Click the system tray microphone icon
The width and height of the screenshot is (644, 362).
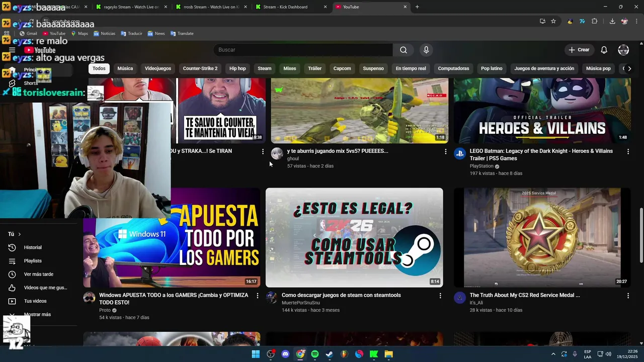(x=575, y=354)
